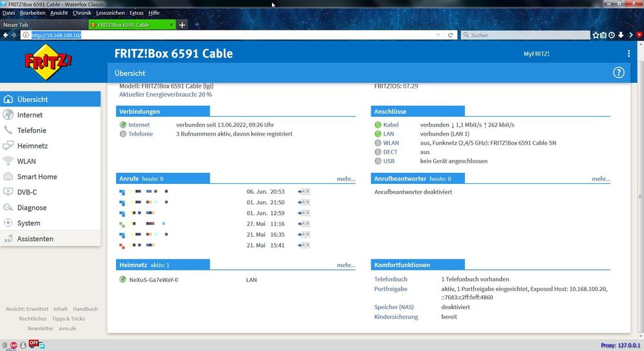Viewport: 644px width, 351px height.
Task: Open the Datei menu
Action: (8, 13)
